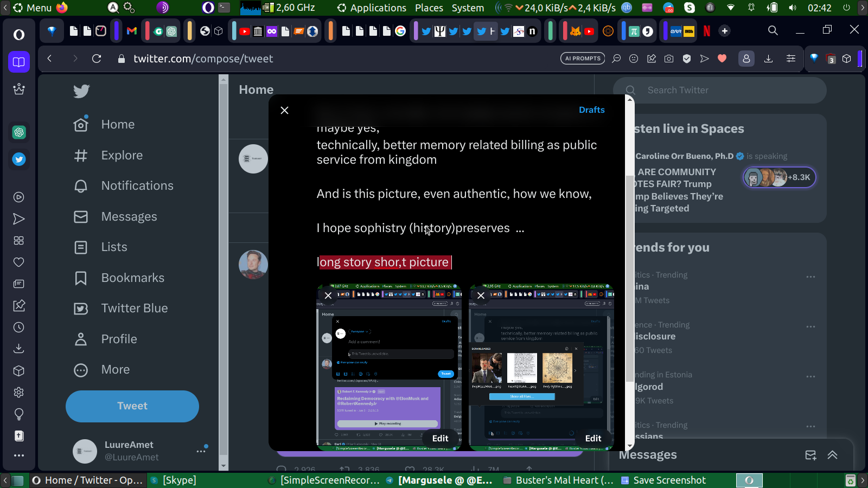This screenshot has height=488, width=868.
Task: Open the Opera snapshot camera tool
Action: (x=669, y=59)
